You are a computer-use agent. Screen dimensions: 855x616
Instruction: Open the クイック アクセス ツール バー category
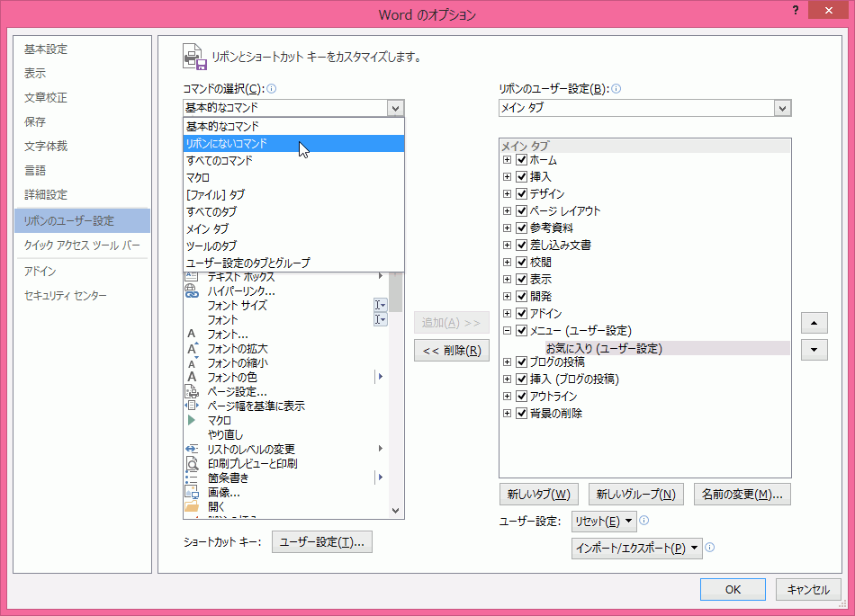click(x=82, y=246)
